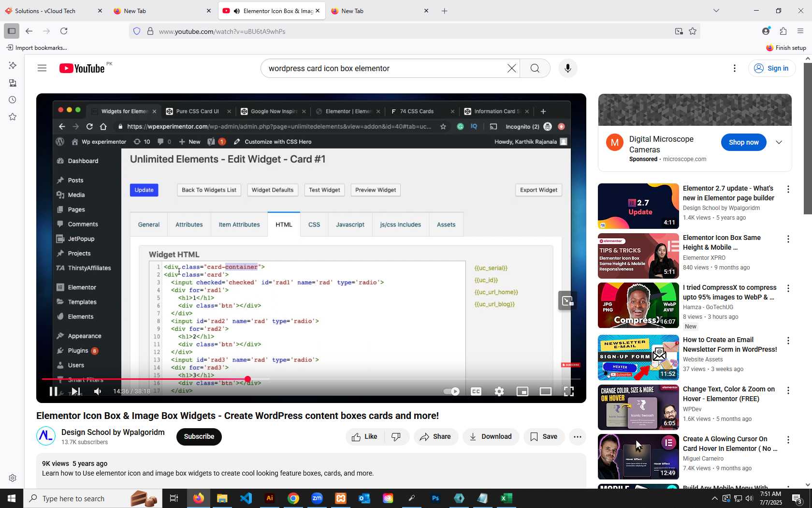812x508 pixels.
Task: Open Photoshop from the taskbar
Action: tap(435, 498)
